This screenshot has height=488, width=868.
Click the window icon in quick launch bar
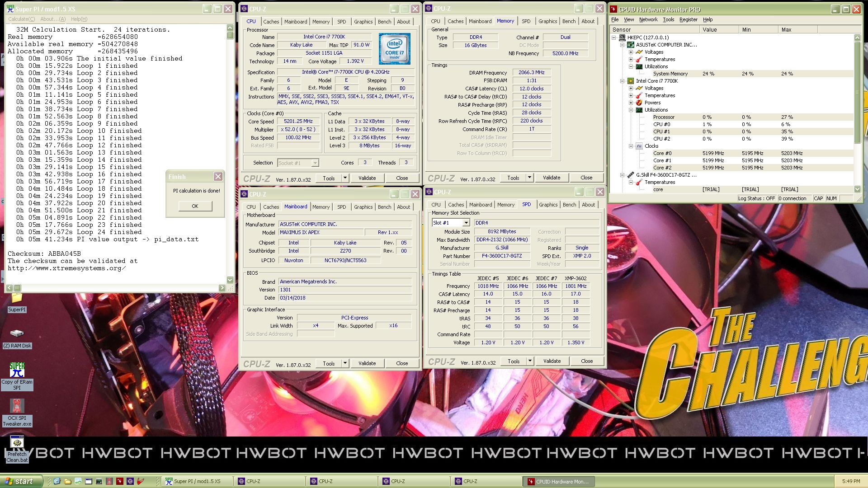point(89,481)
